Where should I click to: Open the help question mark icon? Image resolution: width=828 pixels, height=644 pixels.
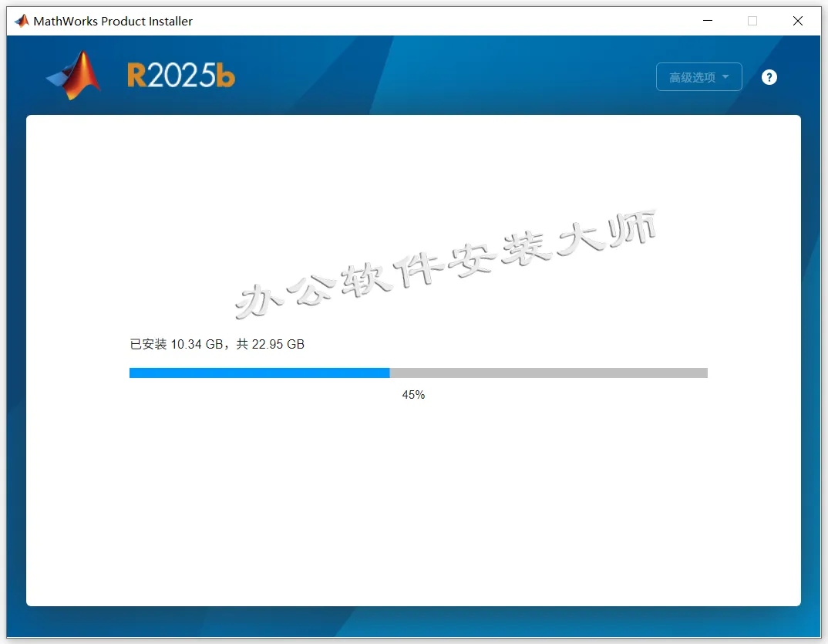769,77
